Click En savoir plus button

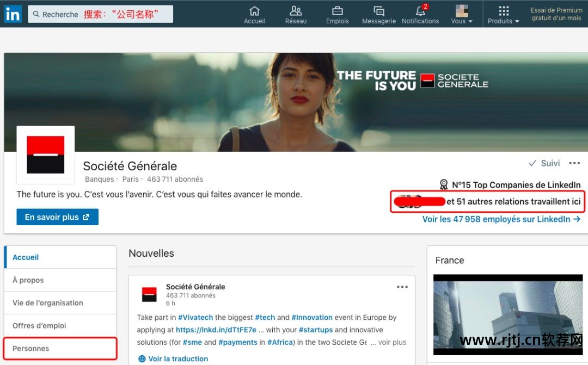point(57,217)
